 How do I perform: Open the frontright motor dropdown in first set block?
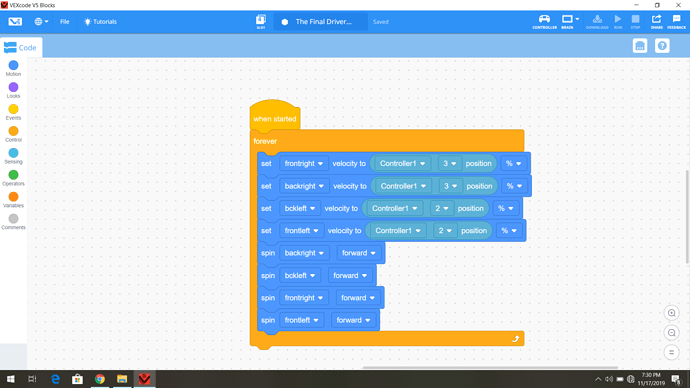coord(304,163)
